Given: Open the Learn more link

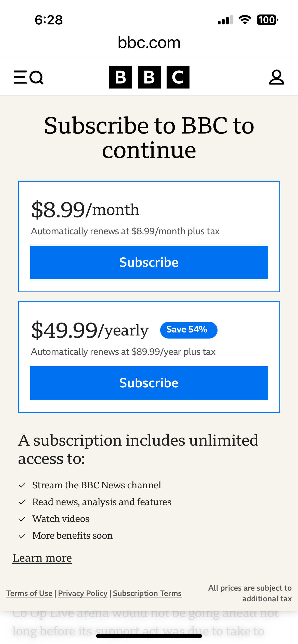Looking at the screenshot, I should click(x=42, y=558).
